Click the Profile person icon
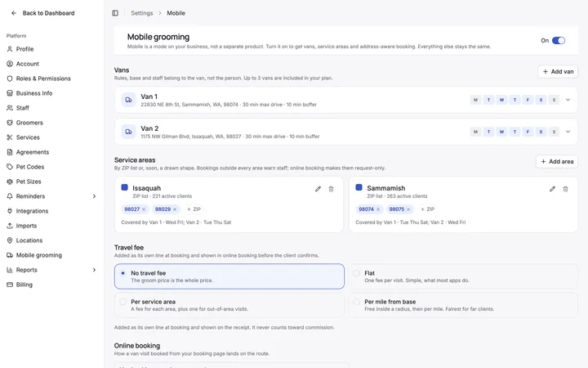The width and height of the screenshot is (588, 368). (x=10, y=49)
